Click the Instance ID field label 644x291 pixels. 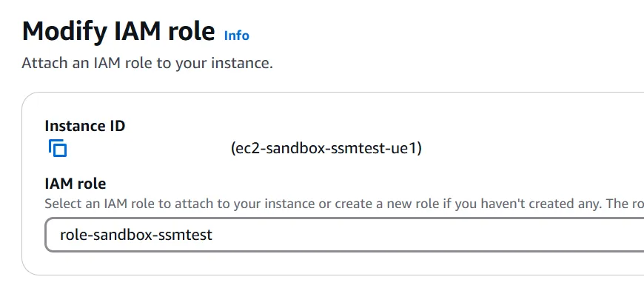[x=85, y=125]
